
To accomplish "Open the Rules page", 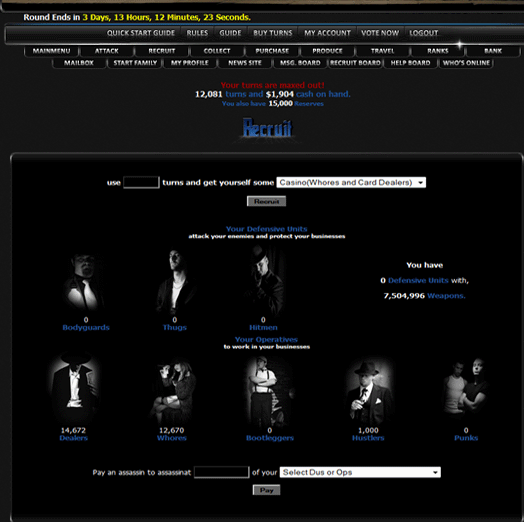I will click(x=197, y=33).
